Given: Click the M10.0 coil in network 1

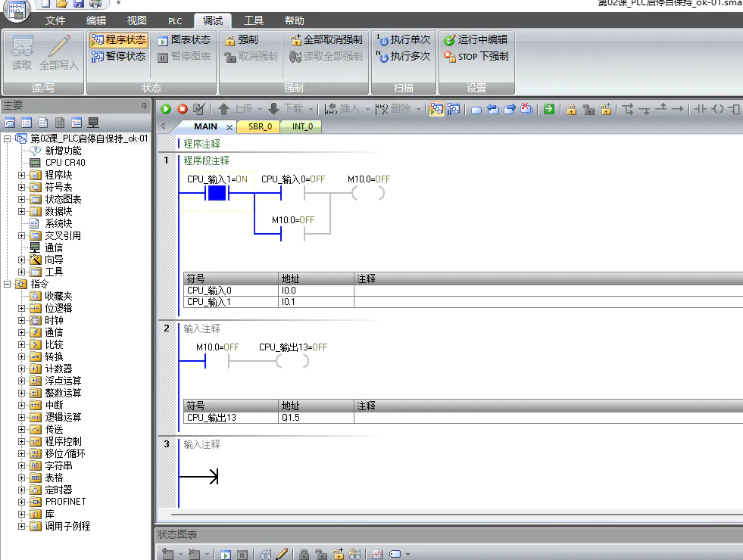Looking at the screenshot, I should [x=368, y=193].
